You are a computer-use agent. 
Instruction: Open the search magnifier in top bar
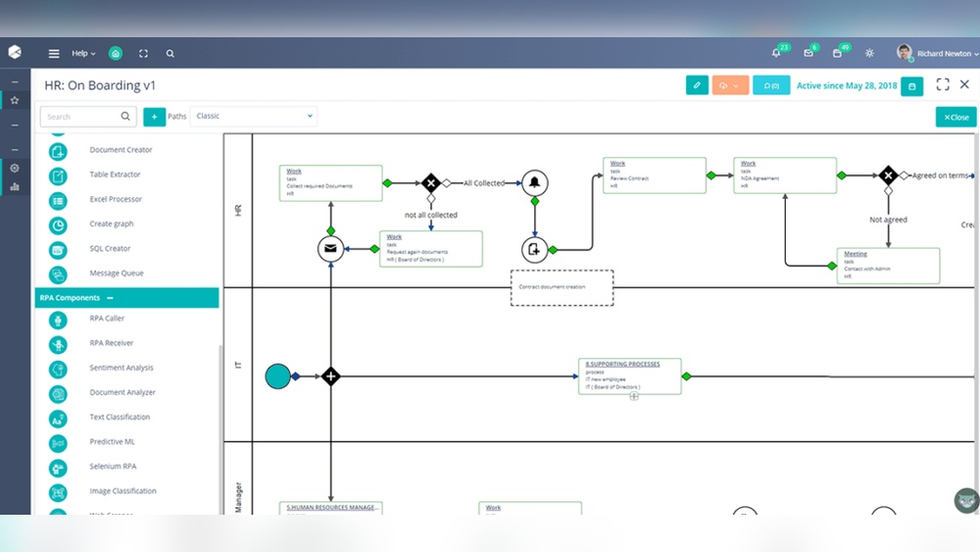(170, 54)
